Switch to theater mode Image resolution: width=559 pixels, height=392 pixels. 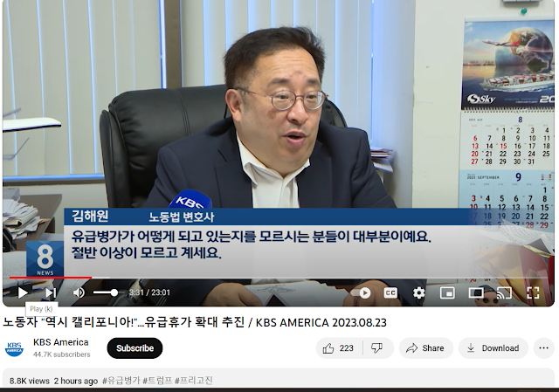pyautogui.click(x=476, y=293)
